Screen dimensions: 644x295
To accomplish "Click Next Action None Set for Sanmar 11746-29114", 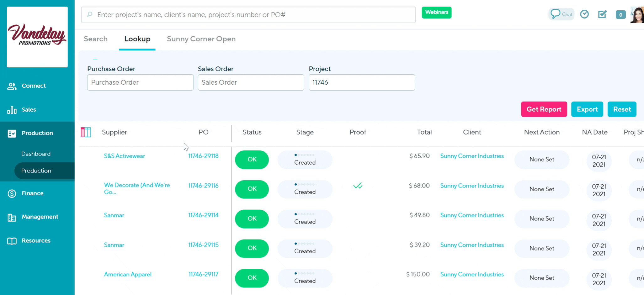I will coord(542,219).
